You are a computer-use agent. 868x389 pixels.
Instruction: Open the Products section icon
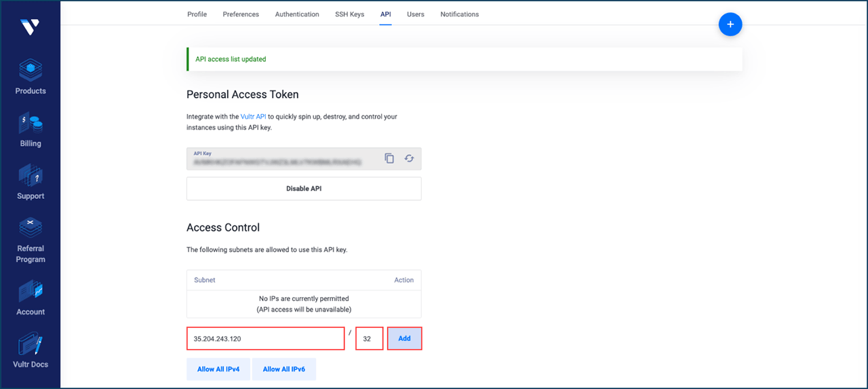(x=31, y=70)
